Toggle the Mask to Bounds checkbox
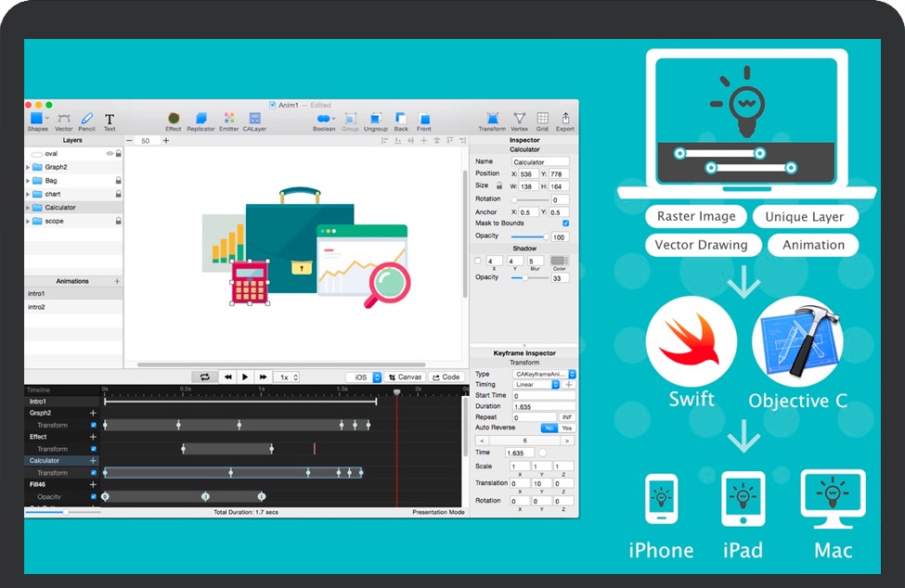This screenshot has height=588, width=905. coord(566,224)
